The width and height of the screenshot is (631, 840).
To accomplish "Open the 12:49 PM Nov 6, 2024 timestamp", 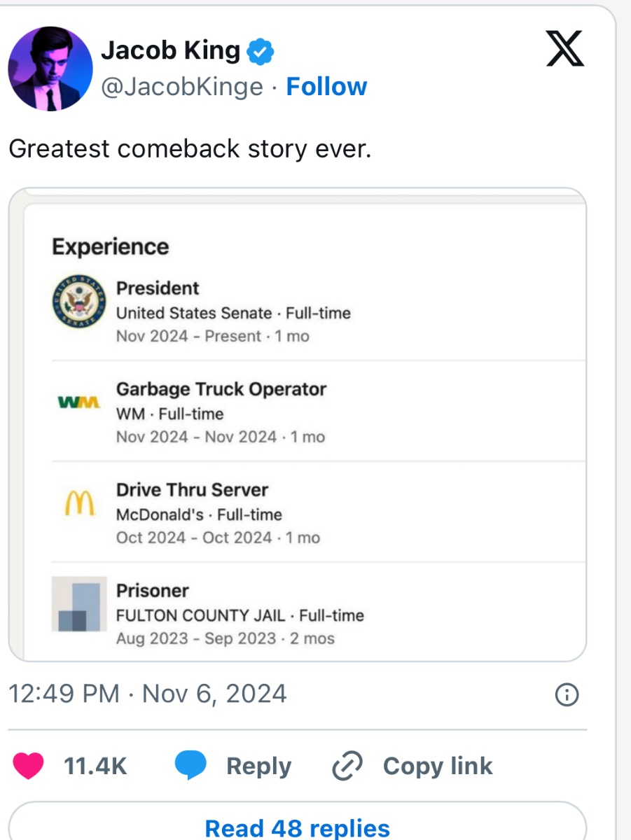I will coord(147,694).
